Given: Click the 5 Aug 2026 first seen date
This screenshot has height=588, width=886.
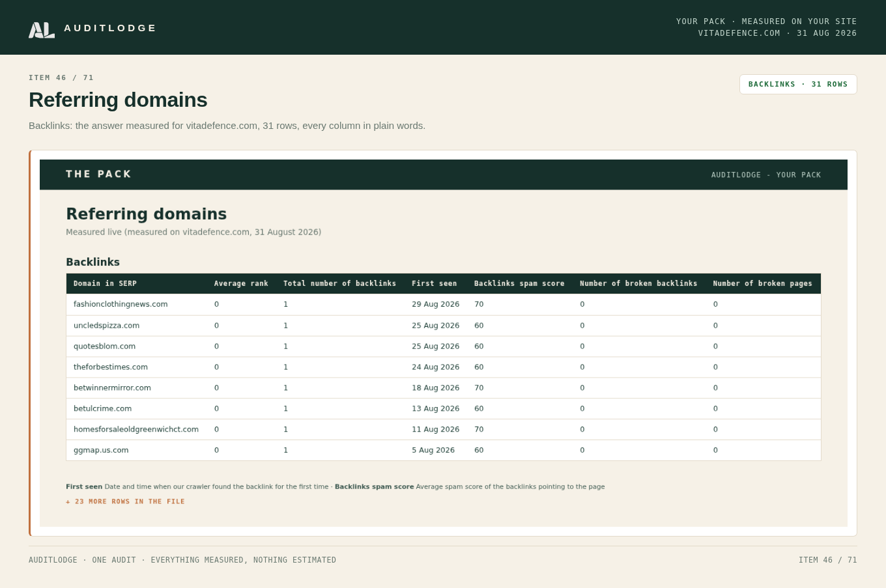Looking at the screenshot, I should [433, 450].
